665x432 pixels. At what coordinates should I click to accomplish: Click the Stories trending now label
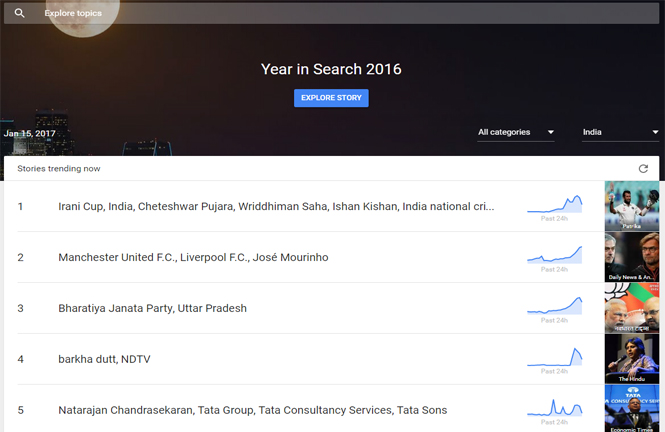(x=59, y=169)
